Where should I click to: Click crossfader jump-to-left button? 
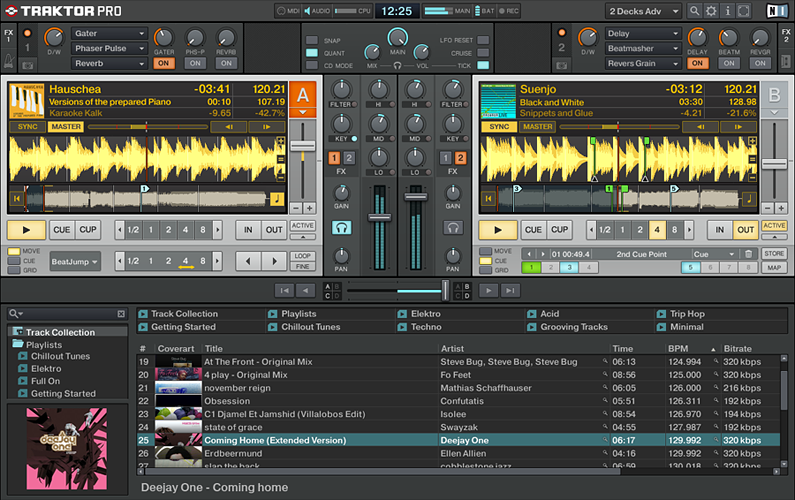point(284,291)
